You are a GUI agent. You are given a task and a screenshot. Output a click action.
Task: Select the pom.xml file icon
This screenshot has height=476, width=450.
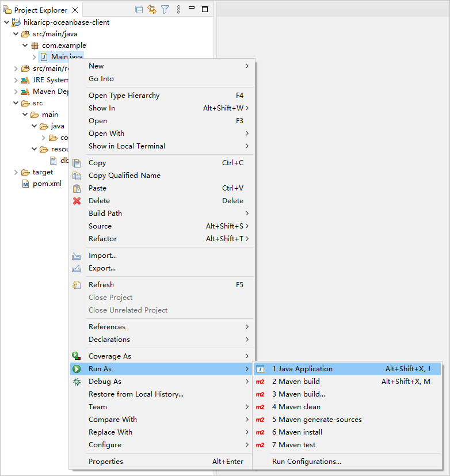coord(25,184)
